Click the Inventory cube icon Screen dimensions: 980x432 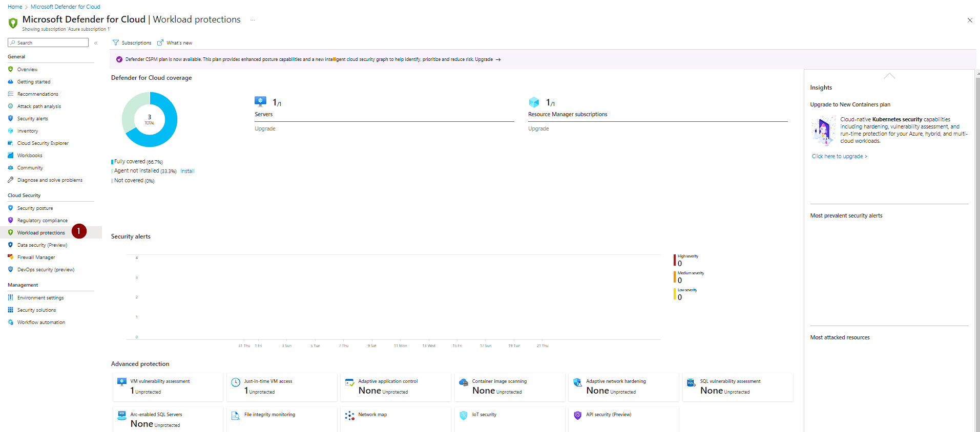pos(10,131)
